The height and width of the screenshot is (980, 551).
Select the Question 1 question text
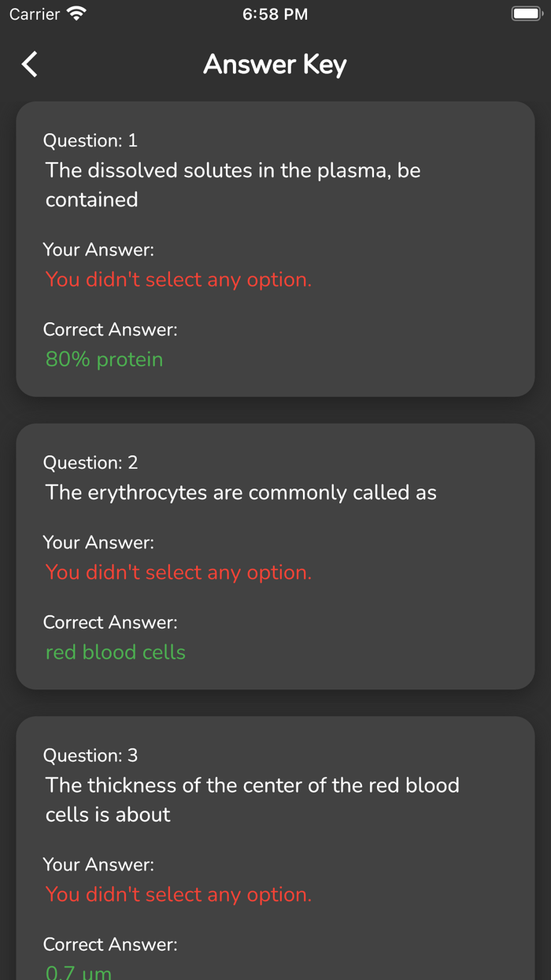[x=231, y=185]
